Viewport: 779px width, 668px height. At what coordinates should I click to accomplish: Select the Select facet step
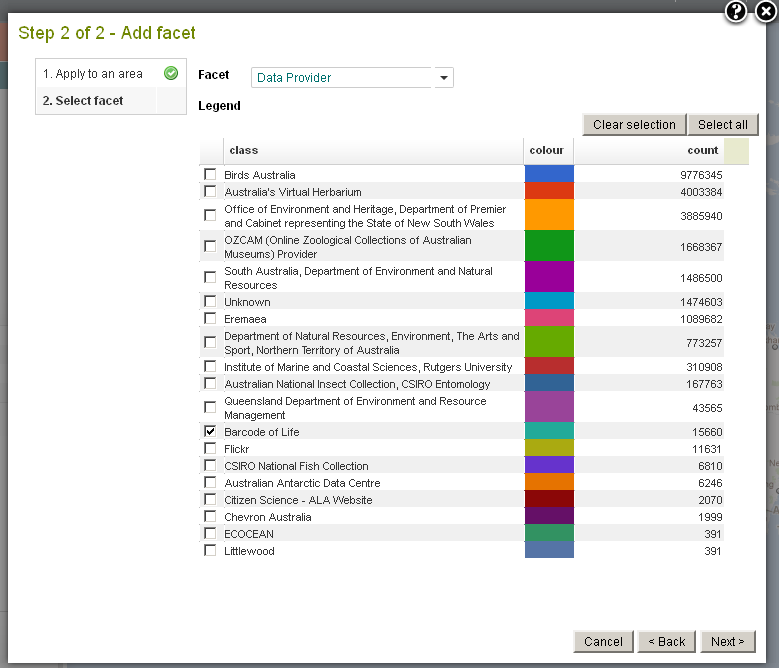coord(83,101)
